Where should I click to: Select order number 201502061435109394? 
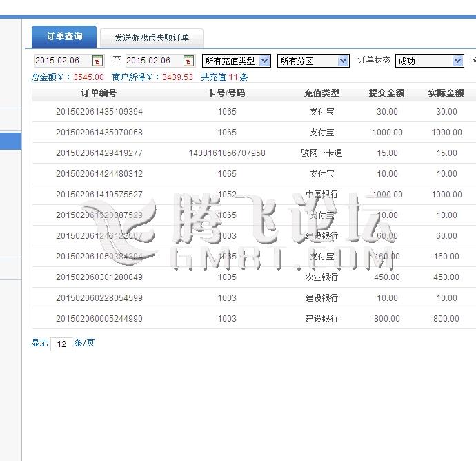pos(99,112)
